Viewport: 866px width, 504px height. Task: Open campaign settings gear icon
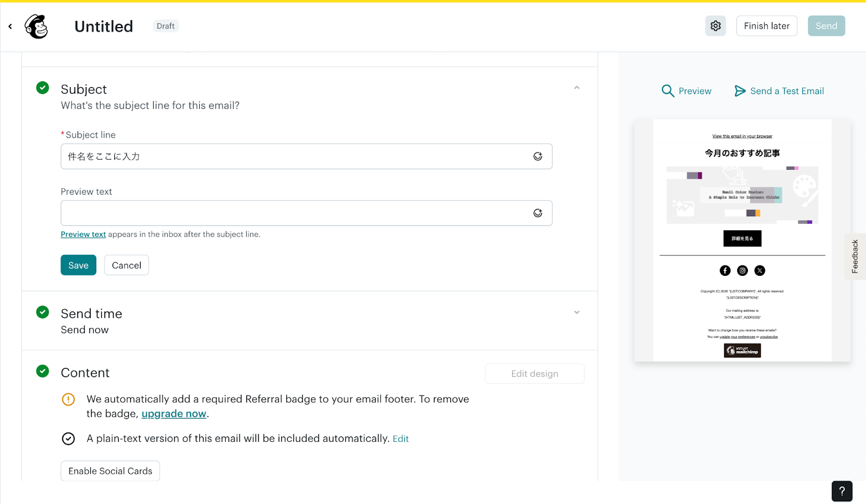pyautogui.click(x=715, y=26)
